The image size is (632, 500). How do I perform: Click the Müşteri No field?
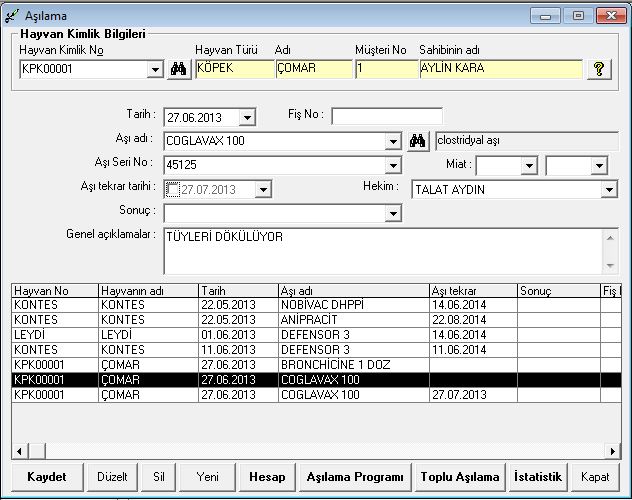click(386, 69)
